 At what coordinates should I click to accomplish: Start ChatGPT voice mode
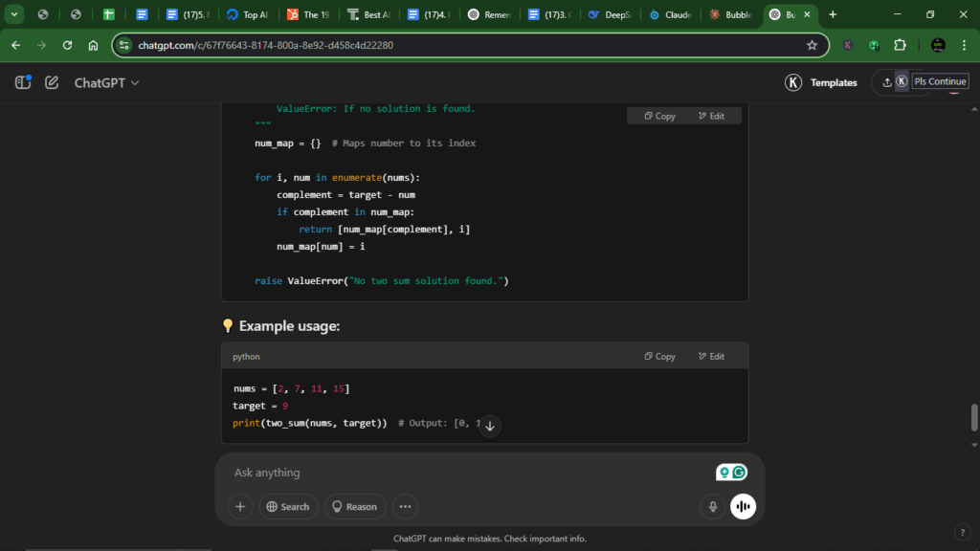pos(743,506)
